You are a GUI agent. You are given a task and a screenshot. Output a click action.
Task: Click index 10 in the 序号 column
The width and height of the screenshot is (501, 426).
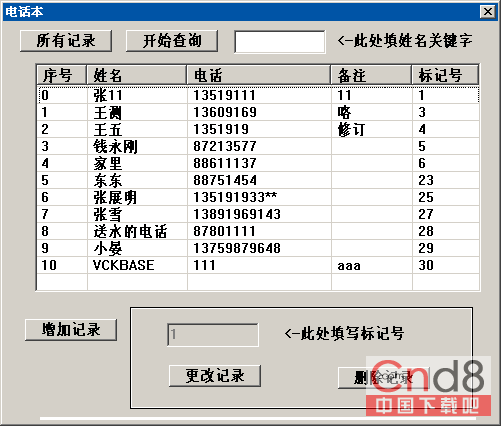pyautogui.click(x=49, y=265)
